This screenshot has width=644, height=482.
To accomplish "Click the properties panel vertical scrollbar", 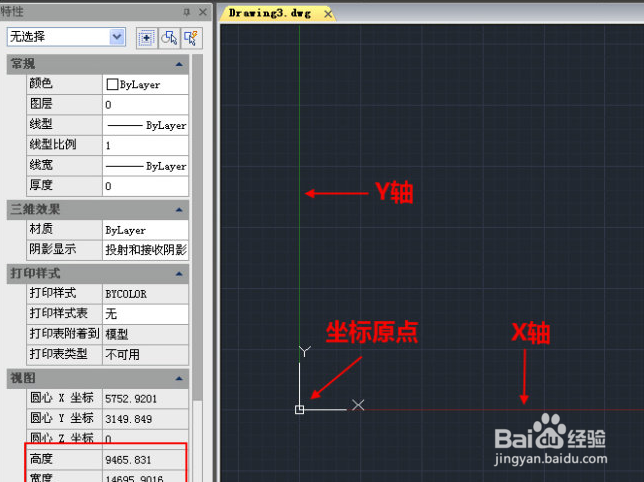I will point(198,226).
